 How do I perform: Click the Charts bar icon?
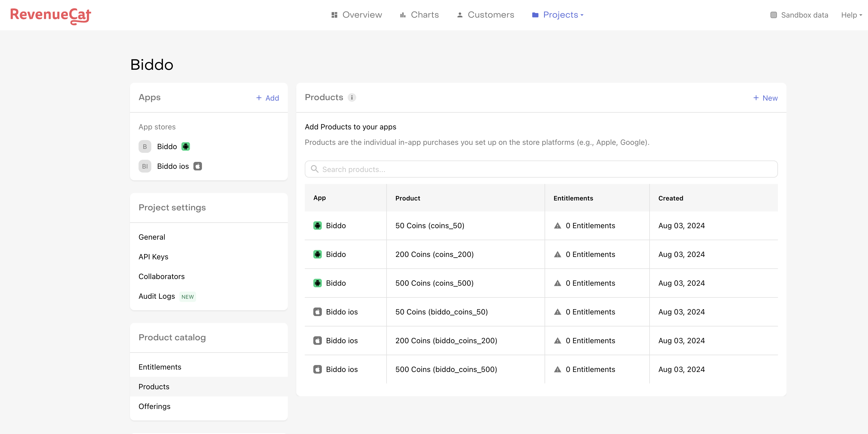[403, 15]
